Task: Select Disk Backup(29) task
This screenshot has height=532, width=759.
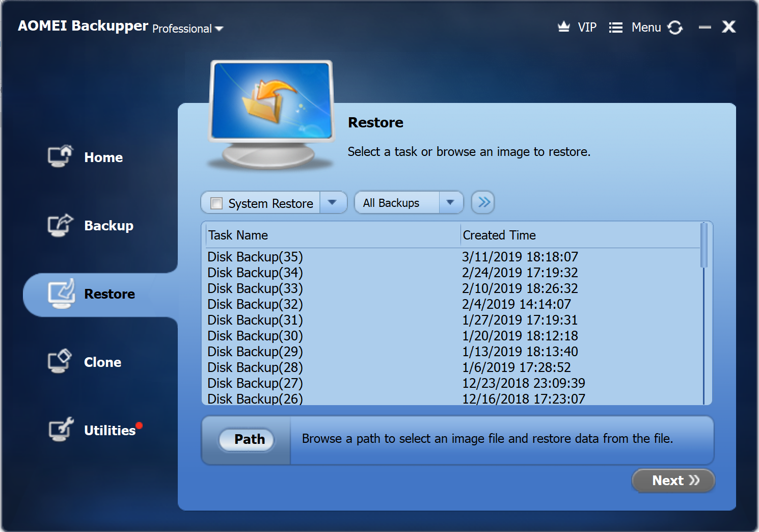Action: click(255, 352)
